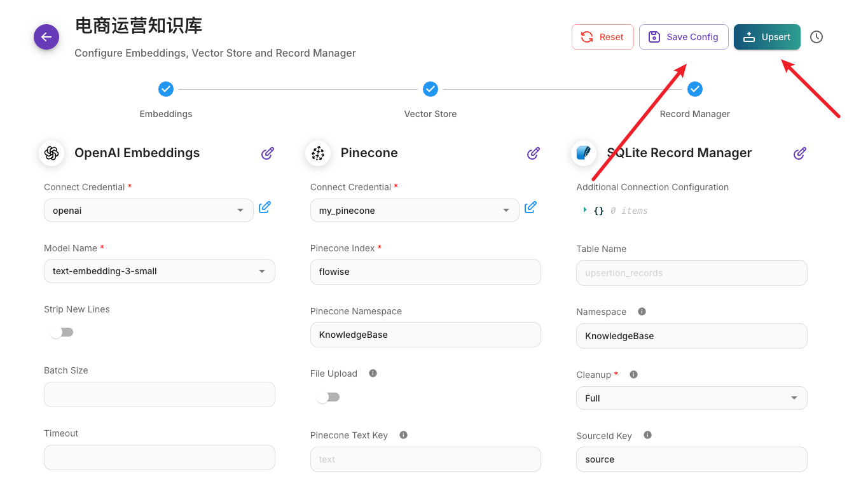Open upsert history clock icon
Image resolution: width=868 pixels, height=488 pixels.
(816, 37)
